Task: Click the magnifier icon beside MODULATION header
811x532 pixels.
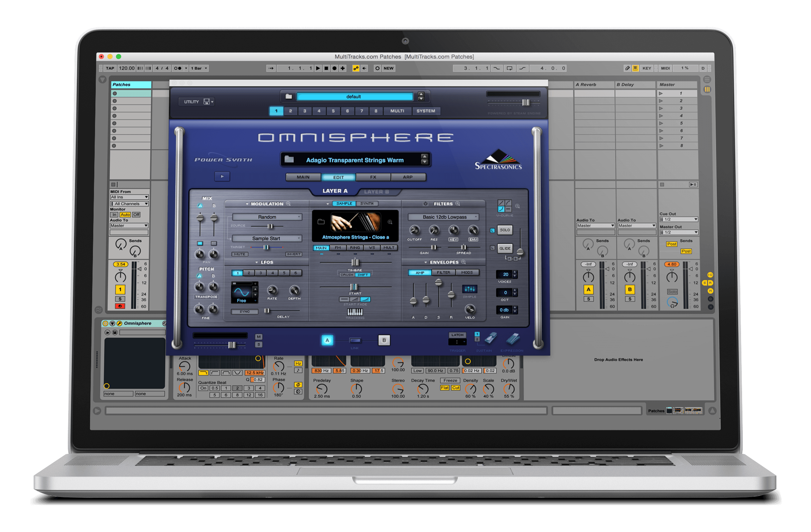Action: tap(288, 204)
